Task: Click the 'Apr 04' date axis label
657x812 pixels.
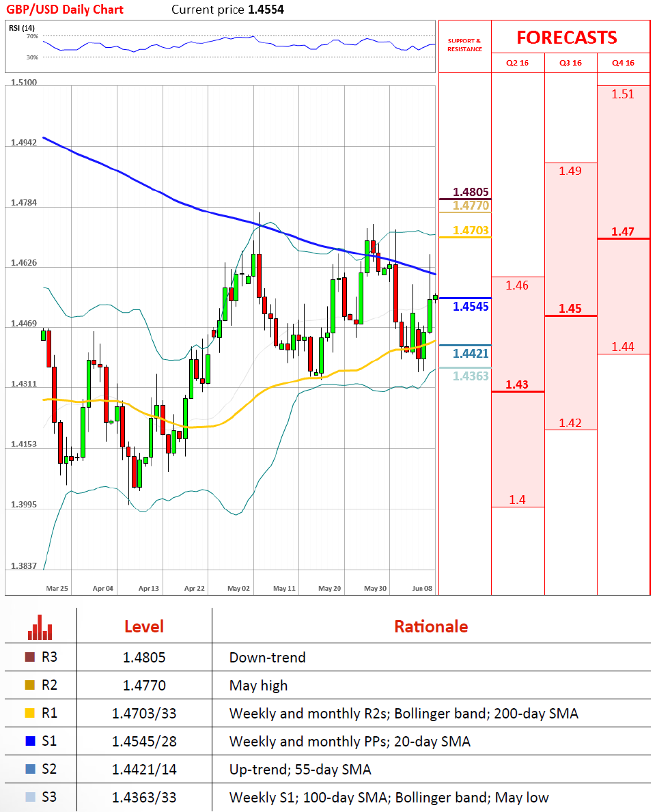Action: pyautogui.click(x=102, y=588)
